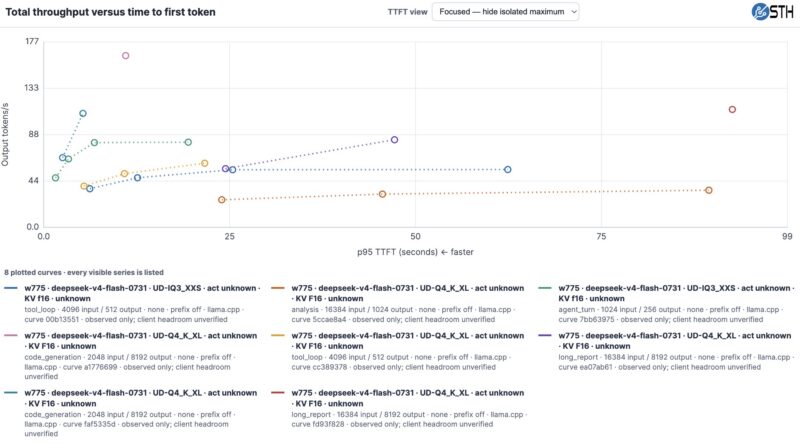Click the blue tool_loop point near 62 seconds
The image size is (800, 444).
[508, 169]
